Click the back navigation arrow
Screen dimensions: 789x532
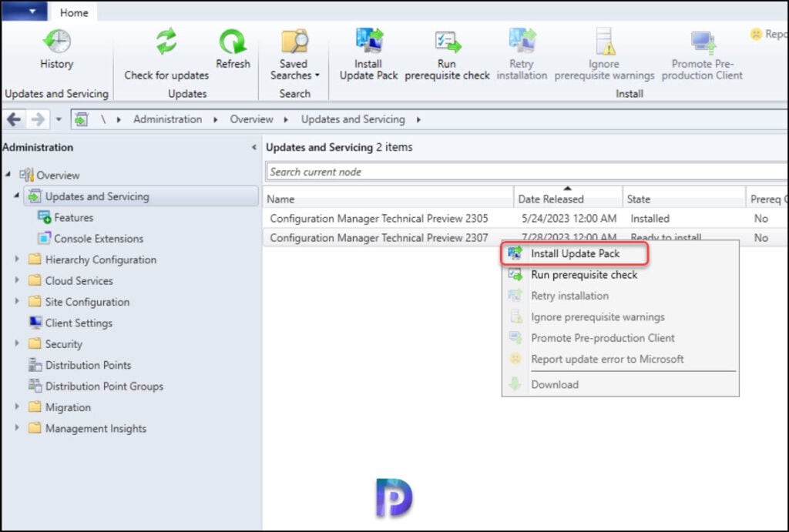pyautogui.click(x=14, y=119)
